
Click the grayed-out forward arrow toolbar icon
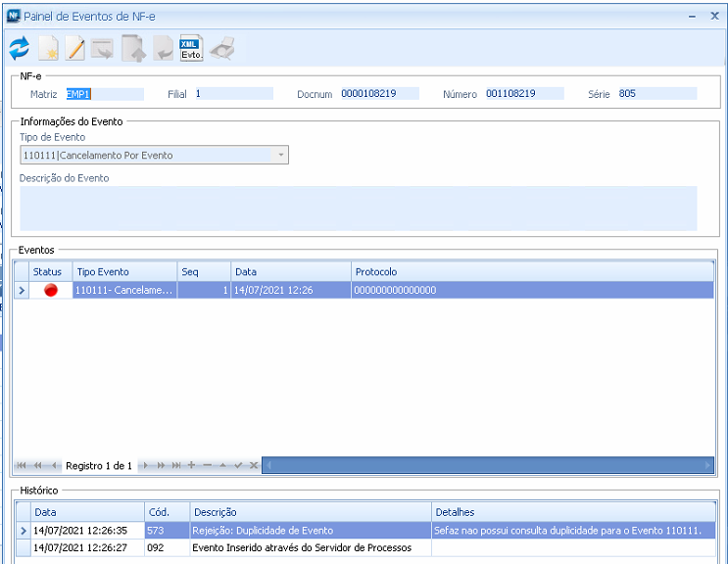104,48
